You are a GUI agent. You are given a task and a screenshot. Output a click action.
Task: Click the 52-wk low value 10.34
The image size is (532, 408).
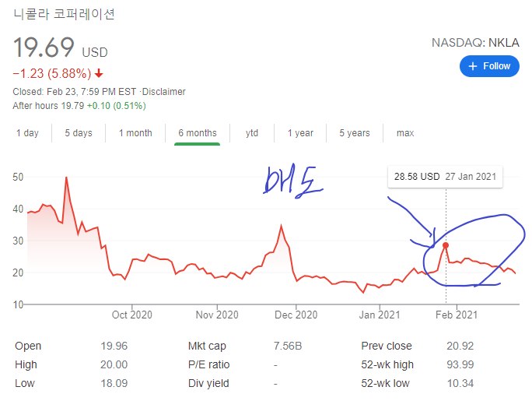point(460,383)
